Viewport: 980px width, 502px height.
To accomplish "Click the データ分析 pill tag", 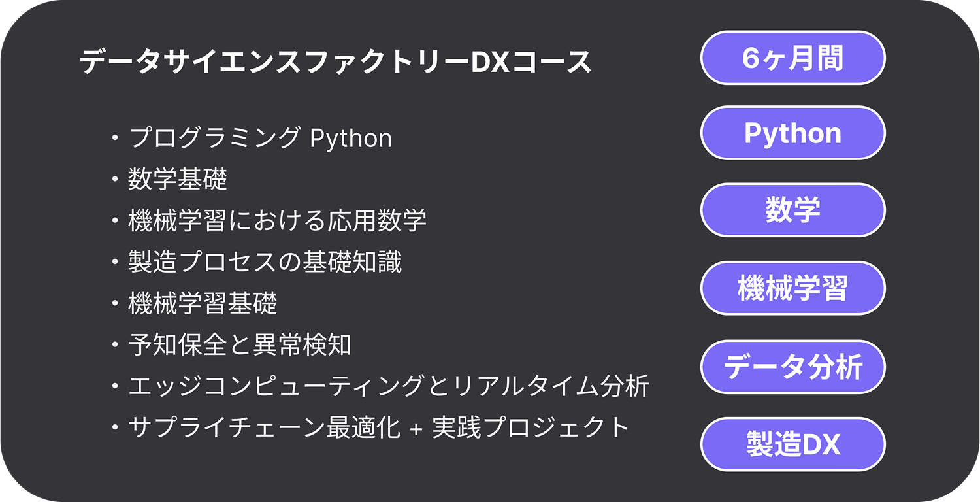I will coord(792,367).
